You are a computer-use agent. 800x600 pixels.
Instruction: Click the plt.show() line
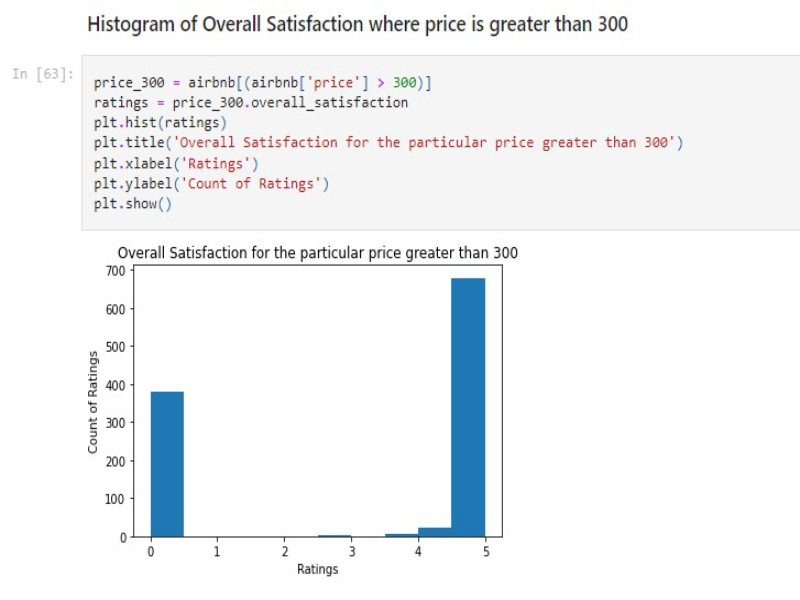tap(133, 204)
